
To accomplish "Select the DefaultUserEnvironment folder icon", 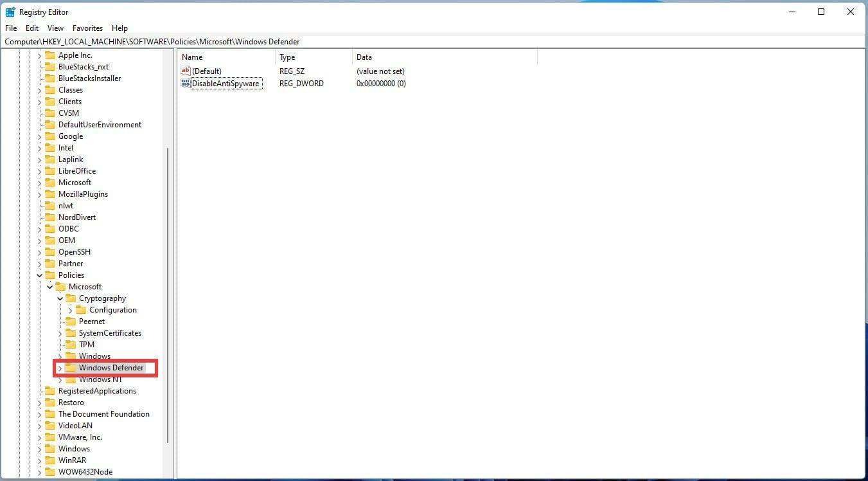I will point(49,125).
